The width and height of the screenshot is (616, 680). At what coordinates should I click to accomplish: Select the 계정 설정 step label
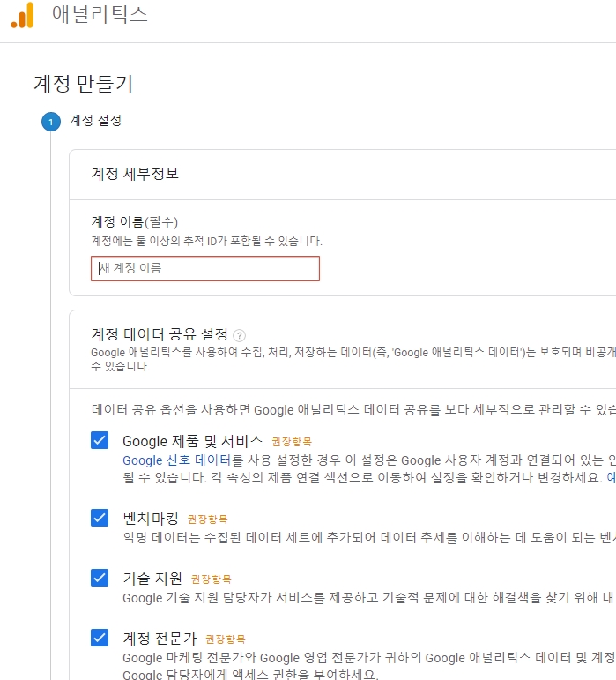(95, 121)
